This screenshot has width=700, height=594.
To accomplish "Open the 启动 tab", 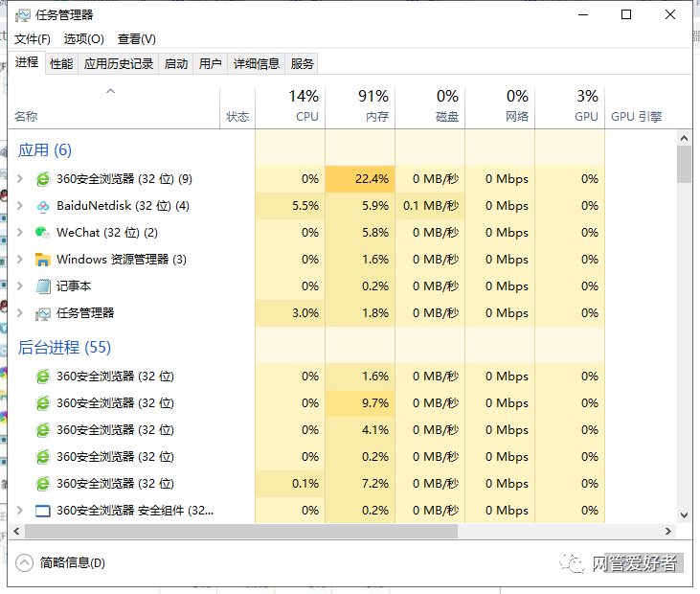I will (x=176, y=64).
